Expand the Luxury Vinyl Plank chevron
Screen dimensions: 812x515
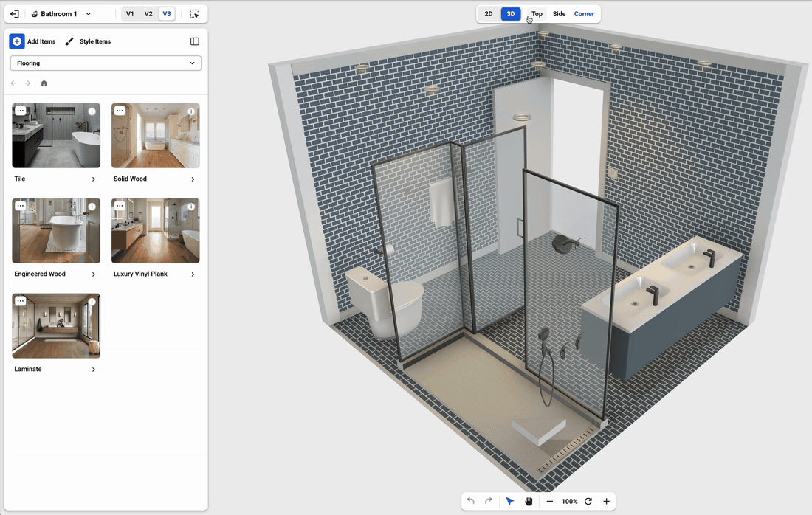click(x=193, y=274)
